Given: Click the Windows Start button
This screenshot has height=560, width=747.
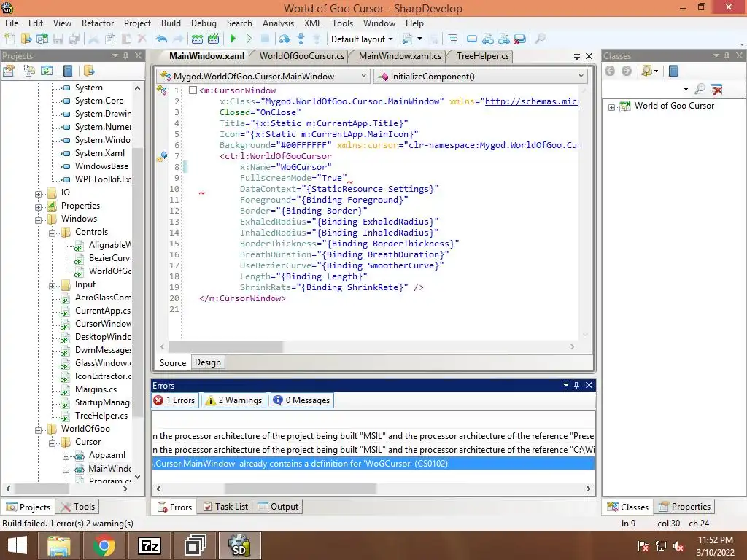Looking at the screenshot, I should pyautogui.click(x=18, y=545).
